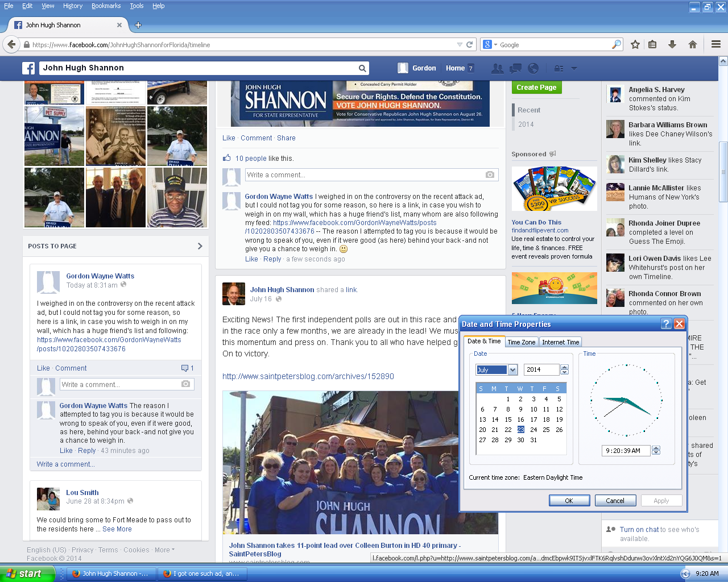
Task: Expand the month dropdown showing July
Action: tap(512, 370)
